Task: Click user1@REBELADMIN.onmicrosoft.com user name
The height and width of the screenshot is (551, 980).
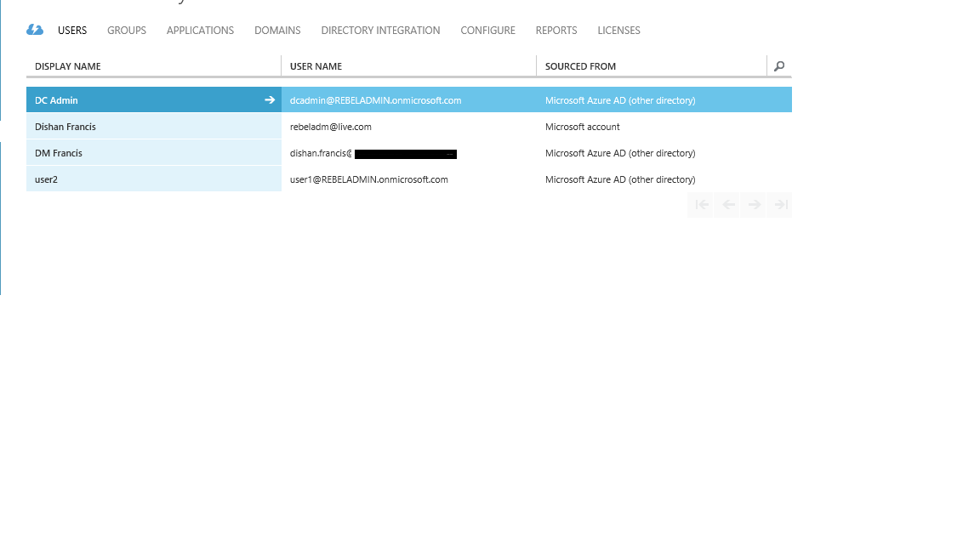Action: [x=368, y=179]
